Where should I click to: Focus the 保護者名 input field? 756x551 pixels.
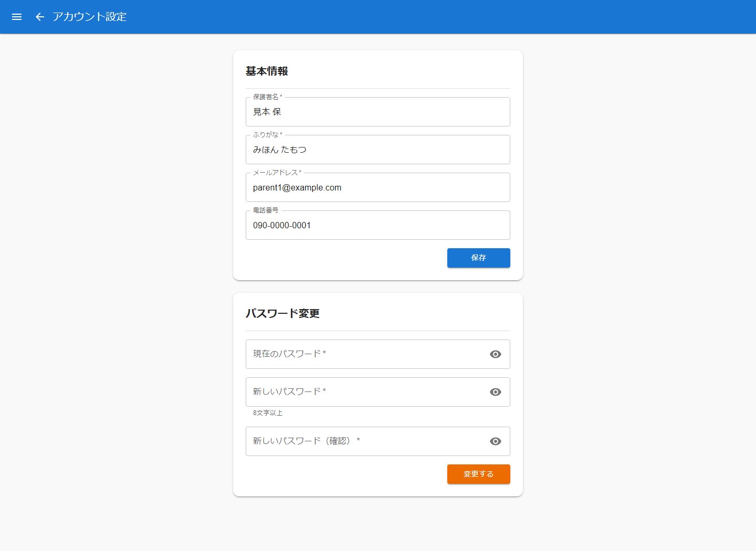point(377,112)
